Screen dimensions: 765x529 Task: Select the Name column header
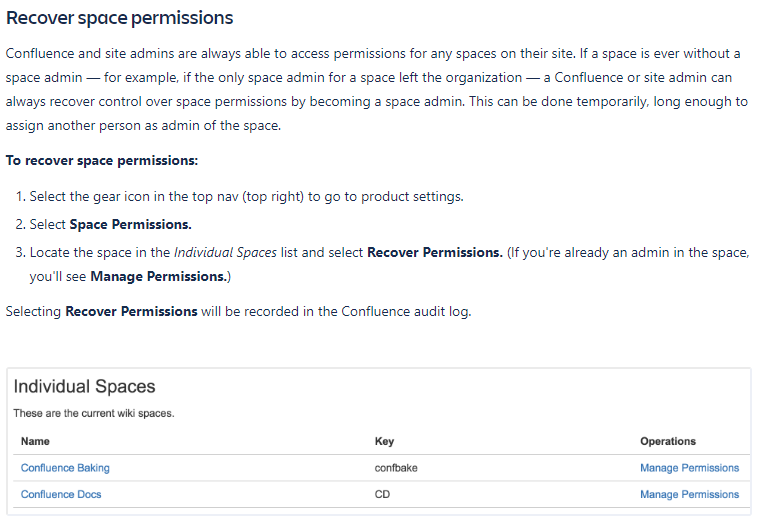35,441
